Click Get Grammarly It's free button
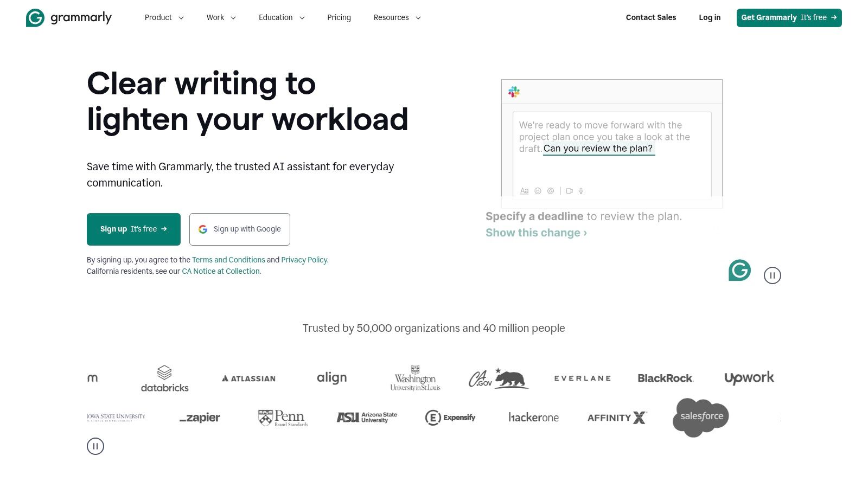This screenshot has height=488, width=868. (x=789, y=17)
